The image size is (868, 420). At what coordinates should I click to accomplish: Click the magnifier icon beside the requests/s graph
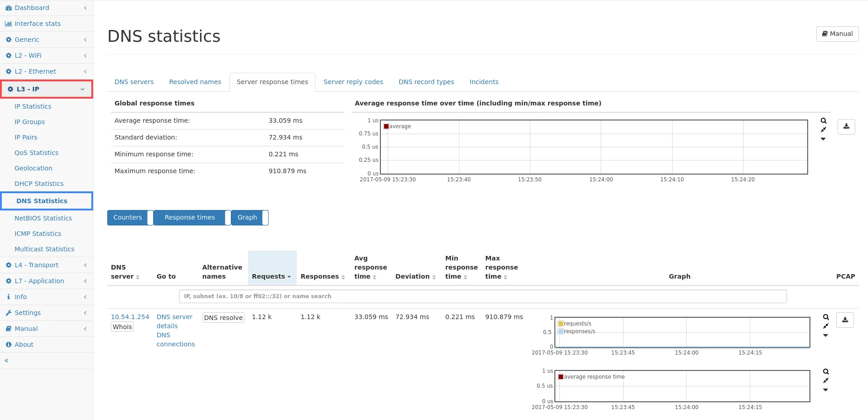[826, 317]
